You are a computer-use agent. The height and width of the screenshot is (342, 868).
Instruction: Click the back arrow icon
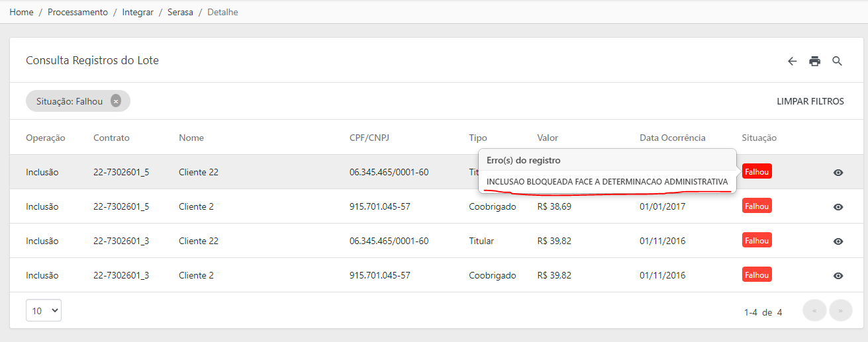792,61
